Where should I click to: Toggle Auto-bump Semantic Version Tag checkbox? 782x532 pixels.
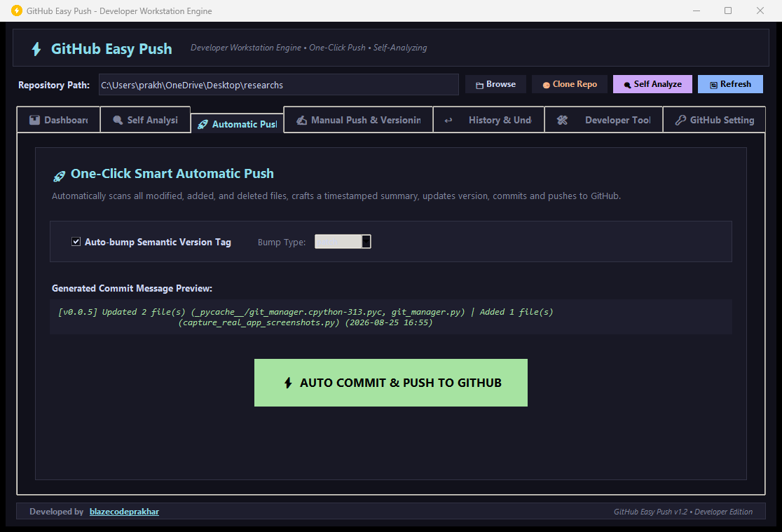[x=76, y=242]
